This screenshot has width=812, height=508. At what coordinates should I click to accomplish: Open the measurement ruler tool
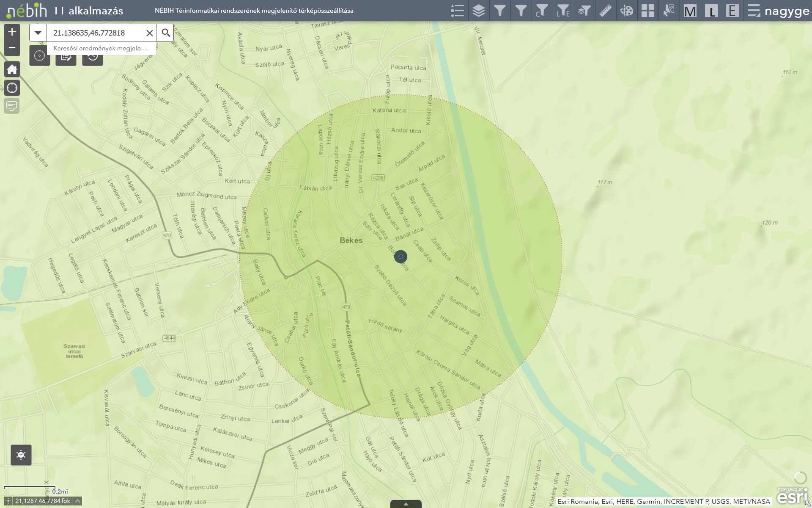606,11
